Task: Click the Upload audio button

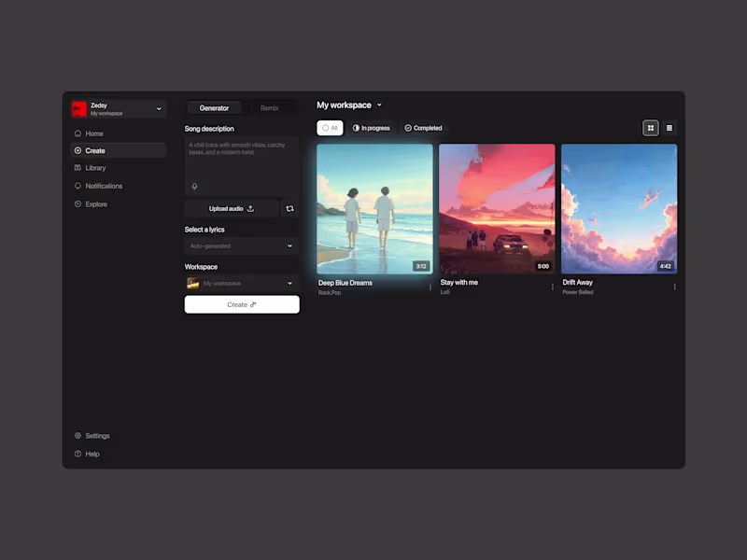Action: pos(232,208)
